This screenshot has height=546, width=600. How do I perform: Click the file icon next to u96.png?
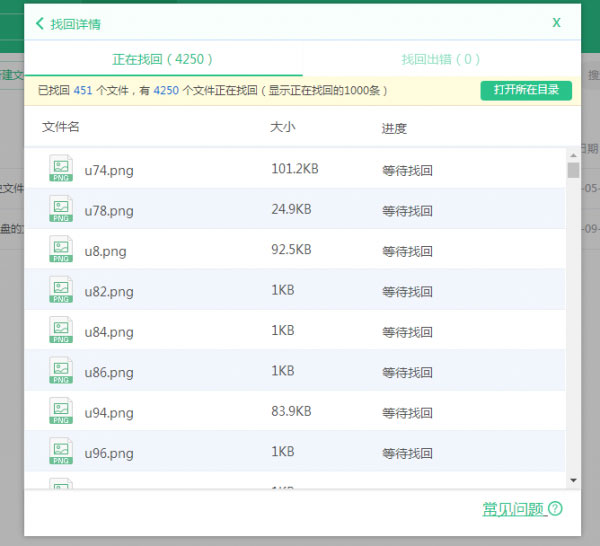click(x=61, y=453)
